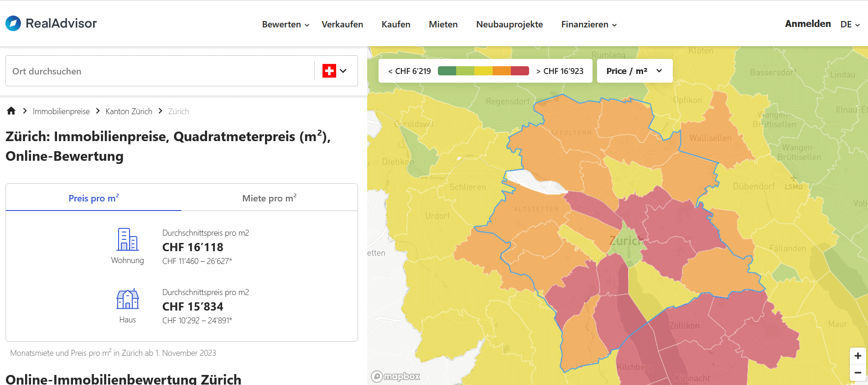Click the Online-Immobilienbewertung Zürich heading
Viewport: 868px width, 385px height.
(x=124, y=379)
